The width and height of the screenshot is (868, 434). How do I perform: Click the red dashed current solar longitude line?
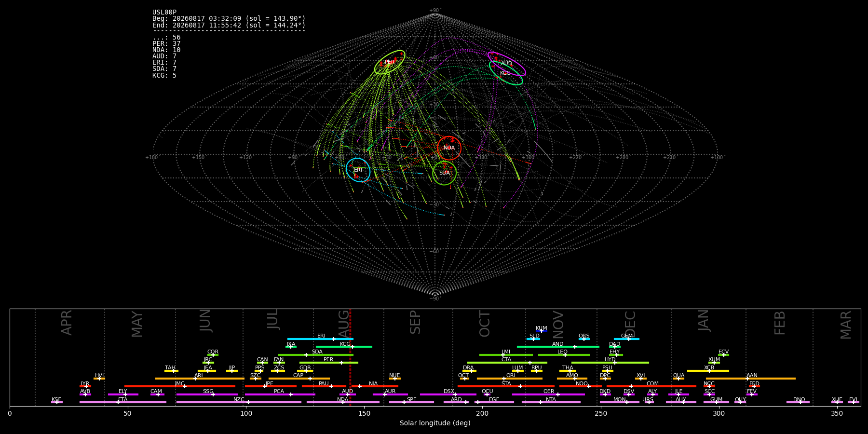click(351, 357)
